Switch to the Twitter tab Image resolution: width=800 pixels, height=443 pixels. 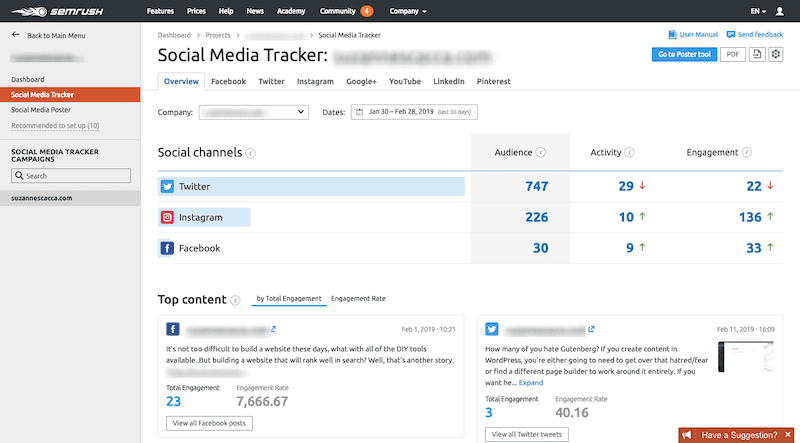tap(271, 81)
